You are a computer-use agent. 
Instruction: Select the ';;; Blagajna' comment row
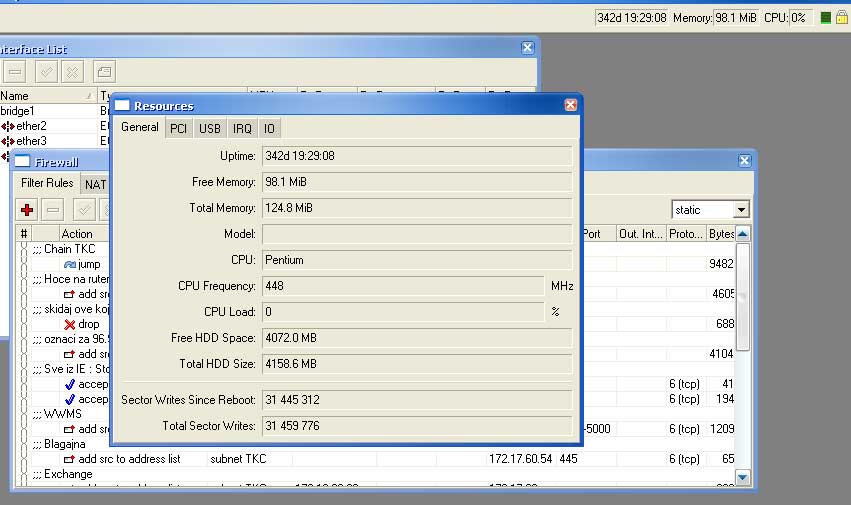(59, 444)
